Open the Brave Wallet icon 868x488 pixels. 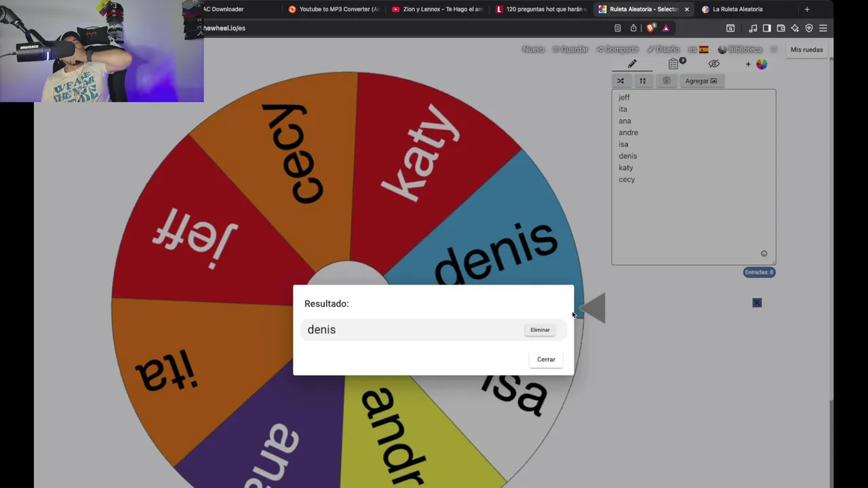click(781, 28)
